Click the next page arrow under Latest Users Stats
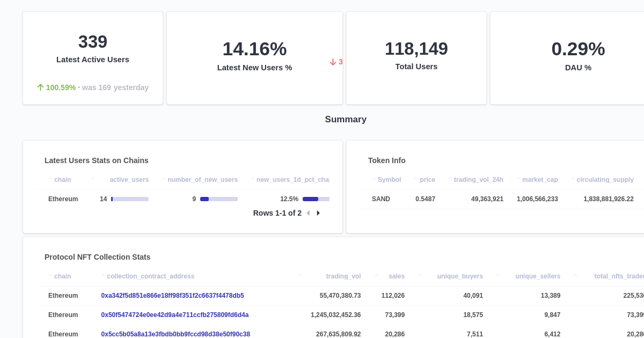The height and width of the screenshot is (338, 644). point(318,213)
